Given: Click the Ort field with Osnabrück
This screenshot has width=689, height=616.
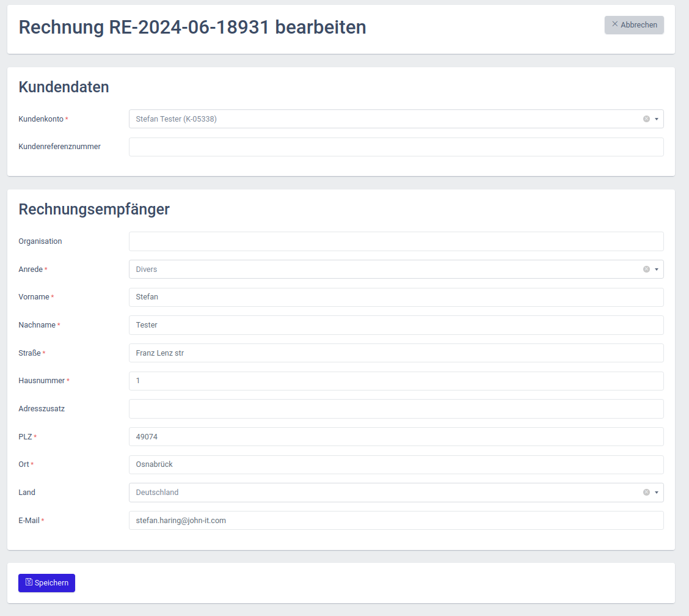Looking at the screenshot, I should pyautogui.click(x=396, y=464).
